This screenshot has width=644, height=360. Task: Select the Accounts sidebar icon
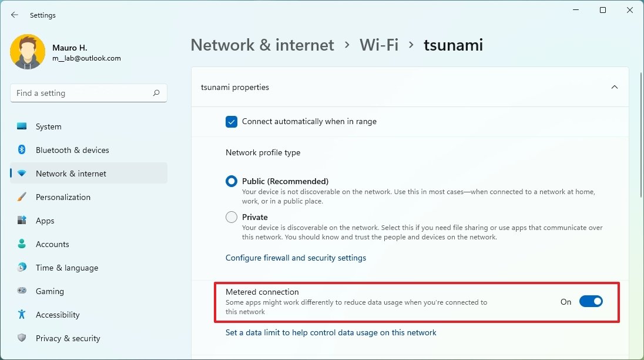(x=22, y=244)
